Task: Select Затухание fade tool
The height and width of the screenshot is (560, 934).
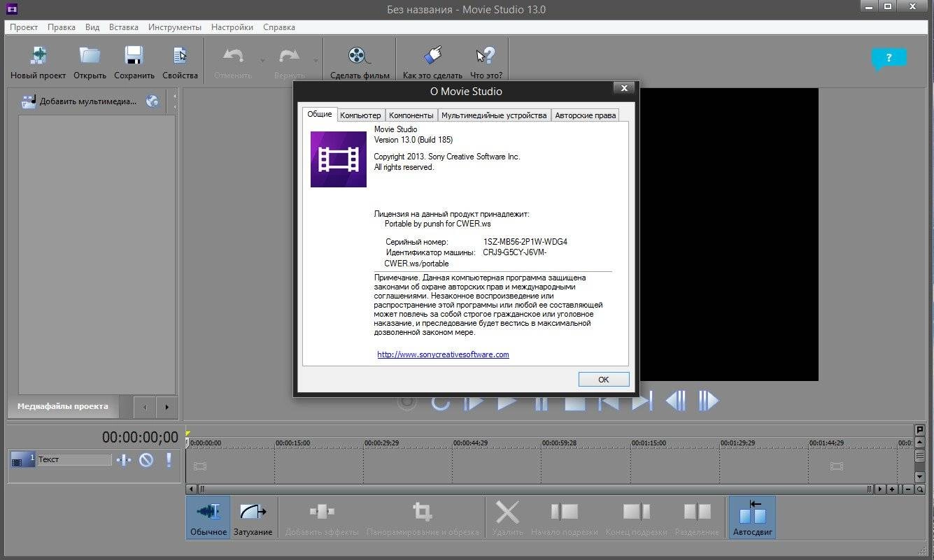Action: click(x=253, y=518)
